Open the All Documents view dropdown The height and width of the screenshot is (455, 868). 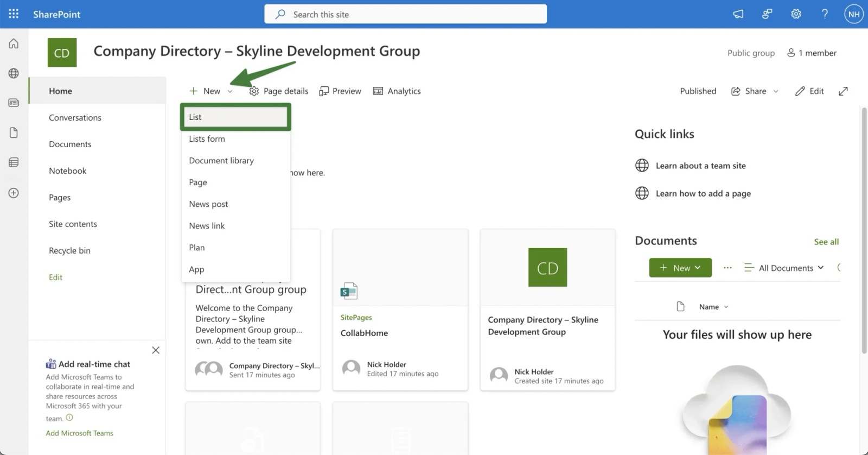click(x=784, y=268)
